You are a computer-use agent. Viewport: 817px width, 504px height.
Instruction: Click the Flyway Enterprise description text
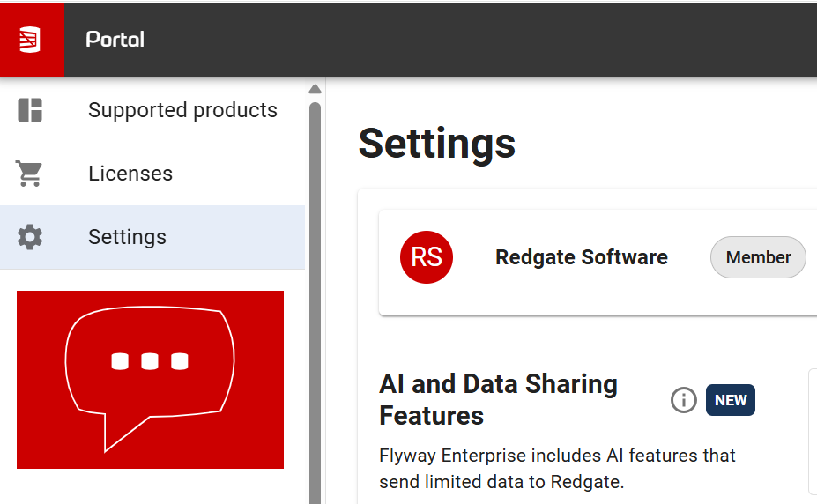pyautogui.click(x=557, y=469)
